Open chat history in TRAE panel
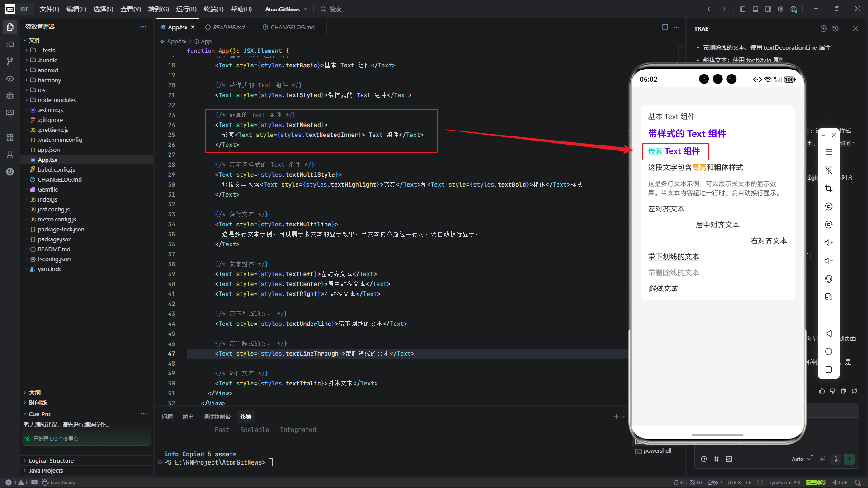The width and height of the screenshot is (868, 488). pos(835,28)
